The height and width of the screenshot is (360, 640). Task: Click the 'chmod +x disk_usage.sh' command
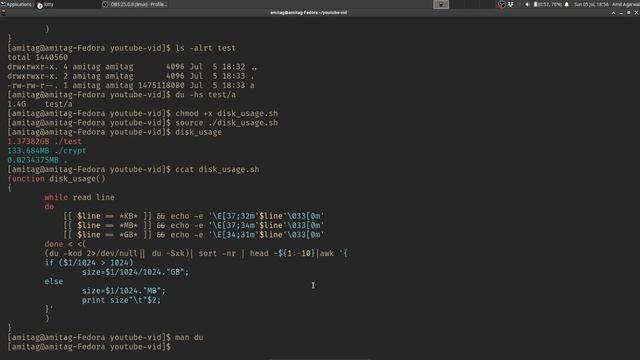point(227,113)
